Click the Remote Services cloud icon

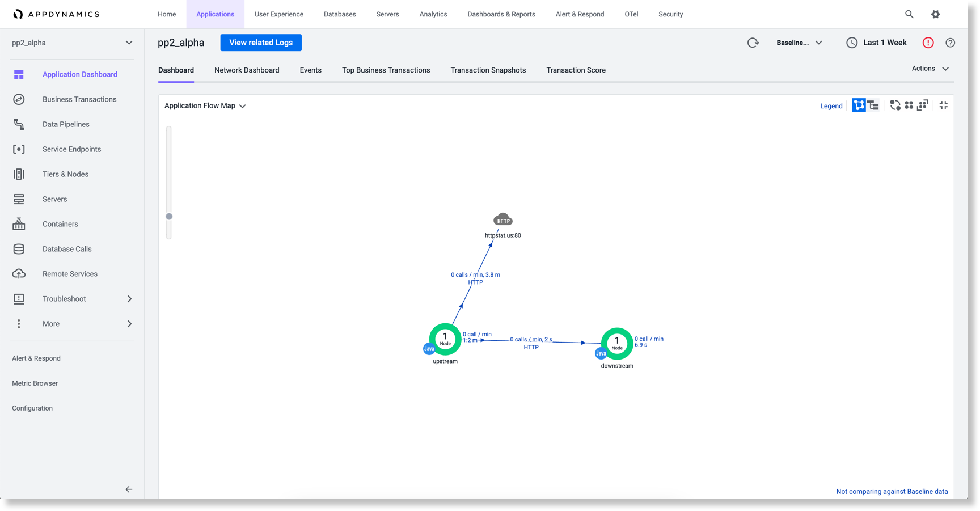(x=19, y=274)
